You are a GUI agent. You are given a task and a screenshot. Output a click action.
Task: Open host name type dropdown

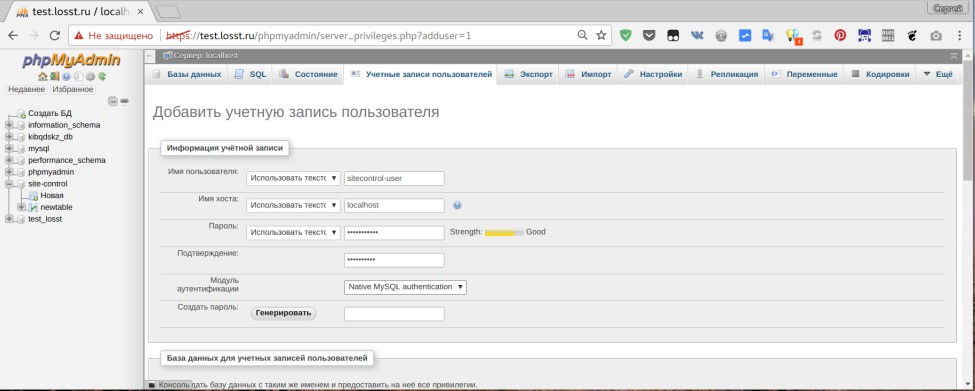(293, 205)
